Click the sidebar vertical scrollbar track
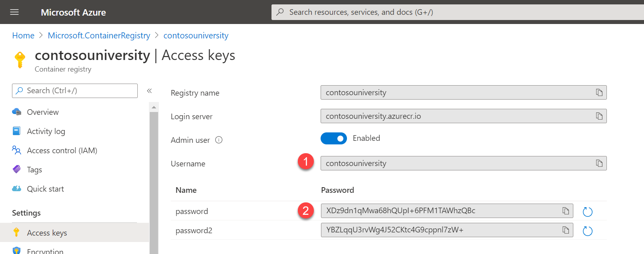This screenshot has width=644, height=254. point(154,183)
